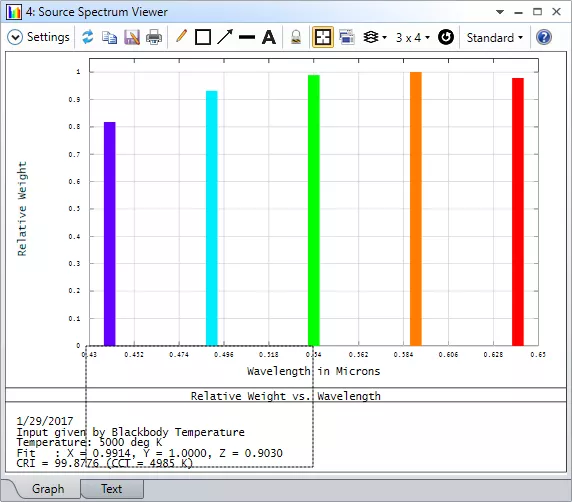Click the circular reset arrow button
572x502 pixels.
(446, 37)
